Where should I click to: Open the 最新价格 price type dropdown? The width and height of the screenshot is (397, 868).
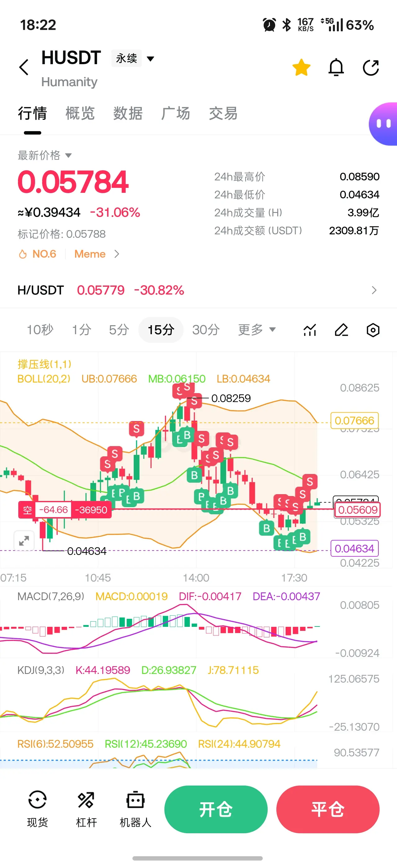coord(44,155)
